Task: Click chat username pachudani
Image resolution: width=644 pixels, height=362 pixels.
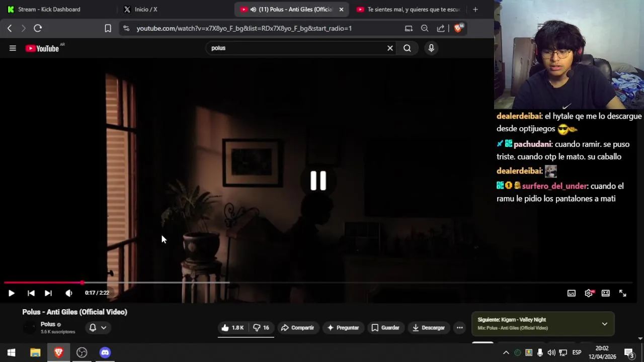Action: point(532,144)
